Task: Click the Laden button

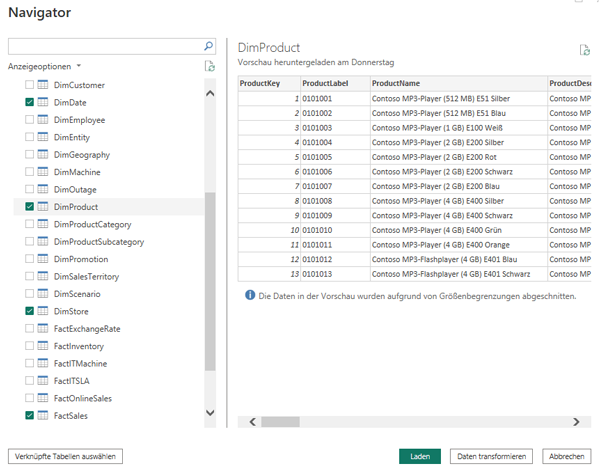Action: (420, 456)
